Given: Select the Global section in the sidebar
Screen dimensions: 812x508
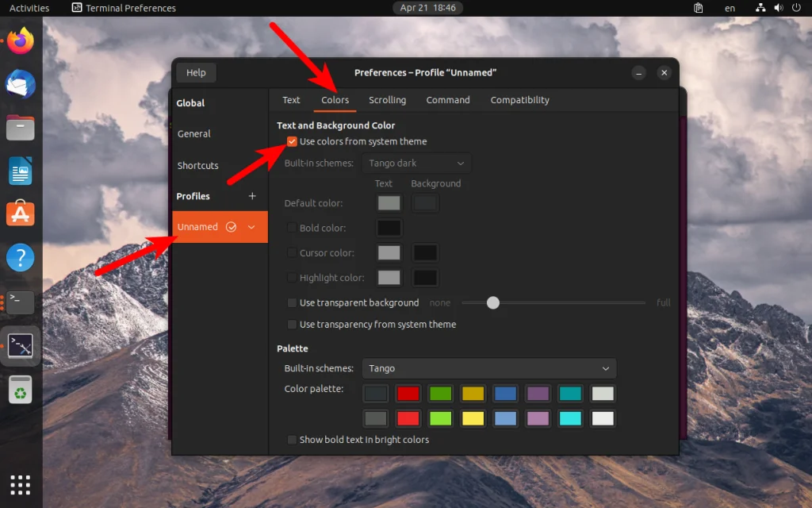Looking at the screenshot, I should [190, 102].
